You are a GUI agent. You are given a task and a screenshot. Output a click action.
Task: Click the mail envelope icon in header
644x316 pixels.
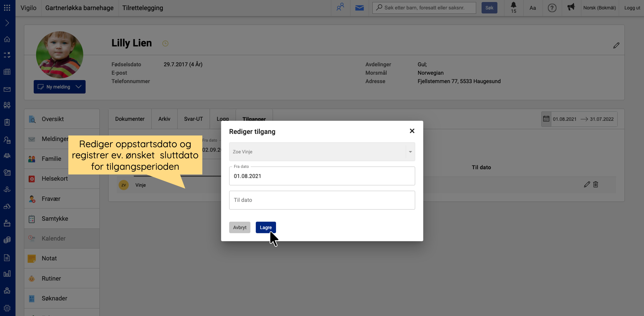point(359,8)
